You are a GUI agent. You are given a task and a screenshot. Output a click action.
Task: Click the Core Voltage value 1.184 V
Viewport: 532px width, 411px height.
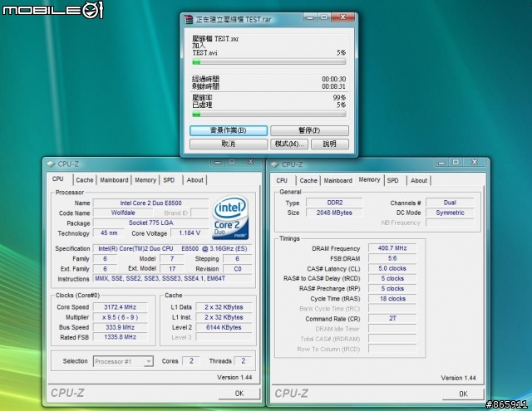coord(190,233)
